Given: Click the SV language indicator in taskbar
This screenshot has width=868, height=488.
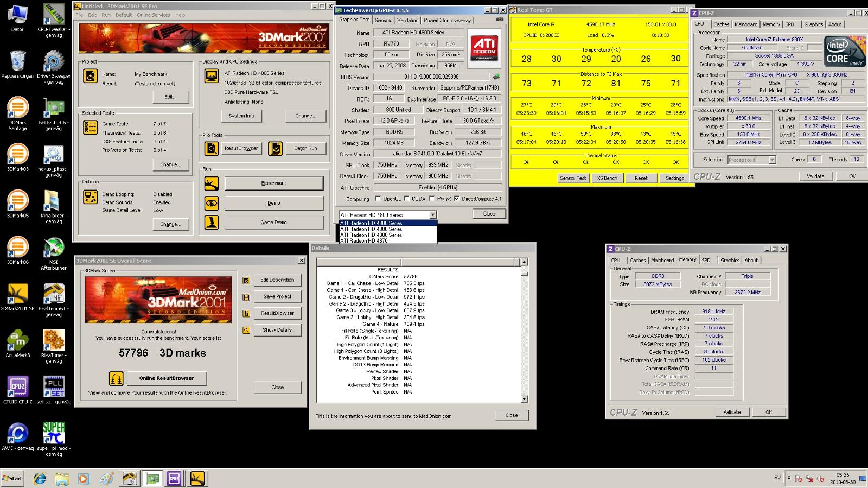Looking at the screenshot, I should coord(777,478).
